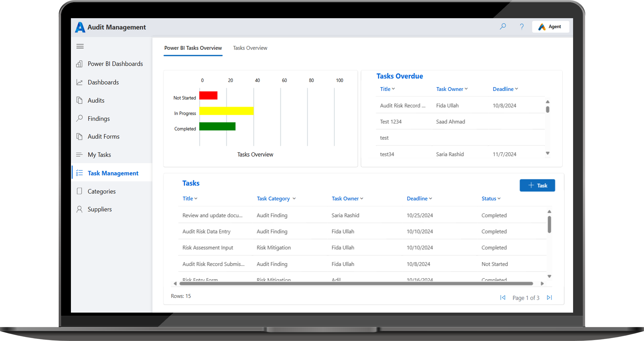Click the Agent profile button
This screenshot has height=341, width=644.
(x=551, y=26)
